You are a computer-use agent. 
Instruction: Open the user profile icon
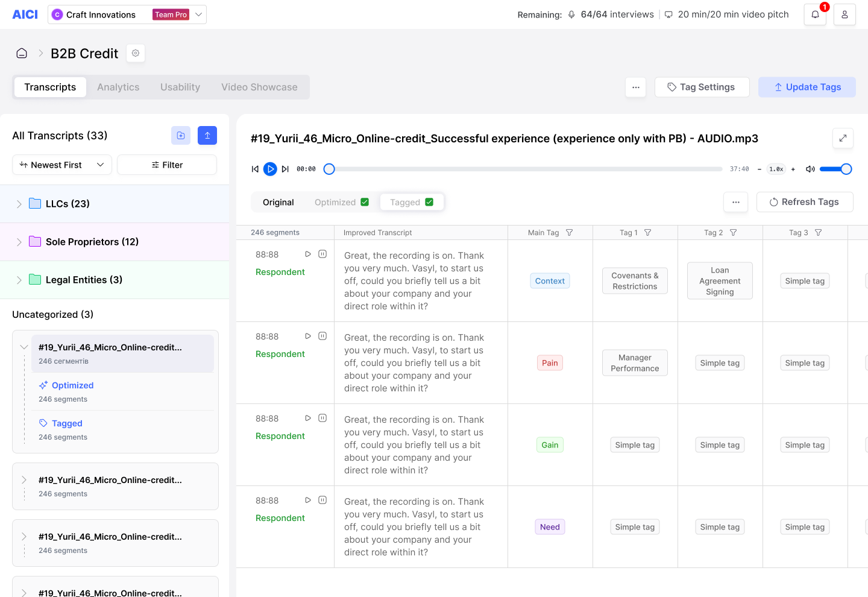pyautogui.click(x=844, y=14)
